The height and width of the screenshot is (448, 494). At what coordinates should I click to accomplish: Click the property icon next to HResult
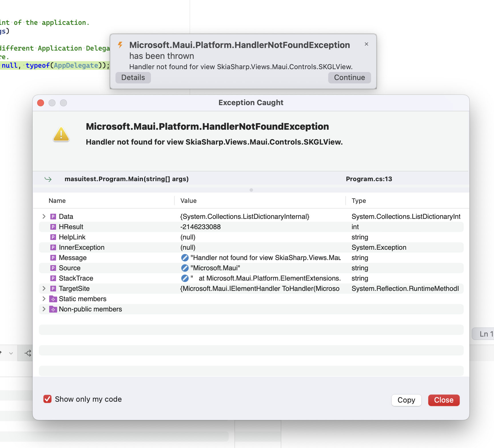pos(53,227)
